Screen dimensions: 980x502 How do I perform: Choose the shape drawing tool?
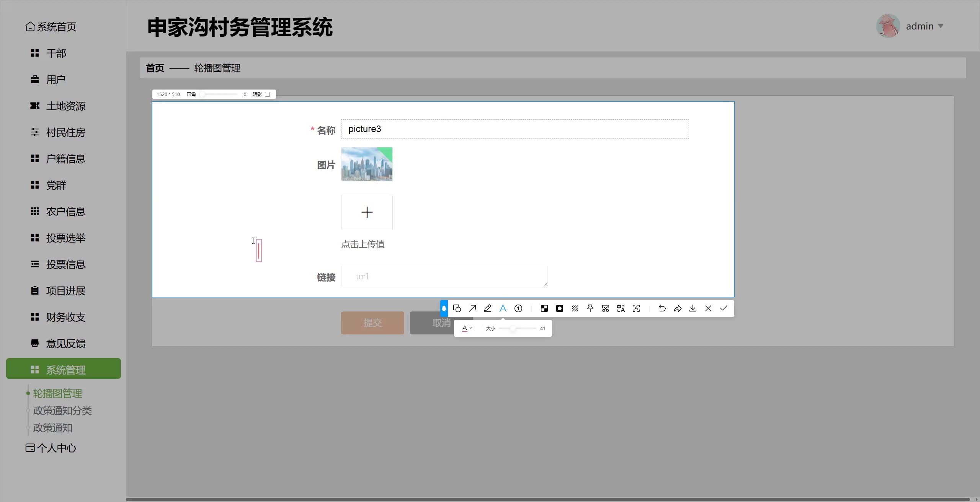(x=457, y=308)
